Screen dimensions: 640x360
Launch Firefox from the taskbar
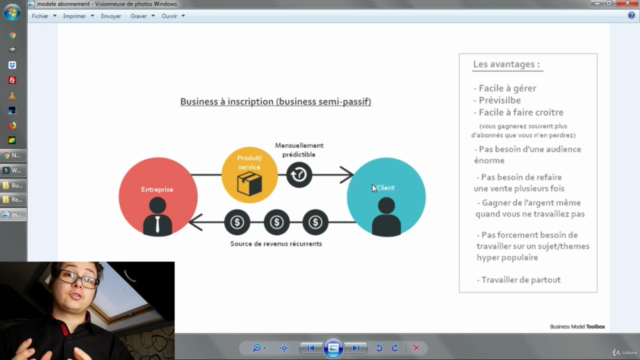click(x=12, y=125)
